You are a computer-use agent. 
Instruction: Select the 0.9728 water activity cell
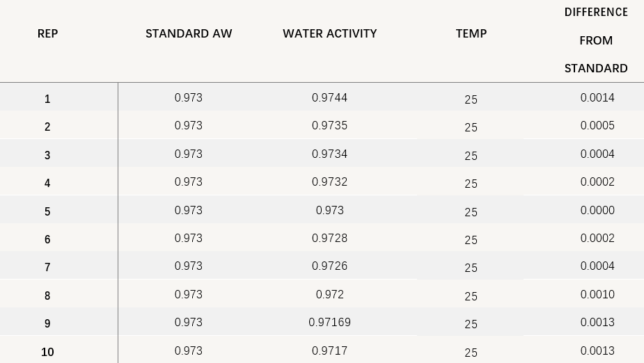(330, 239)
